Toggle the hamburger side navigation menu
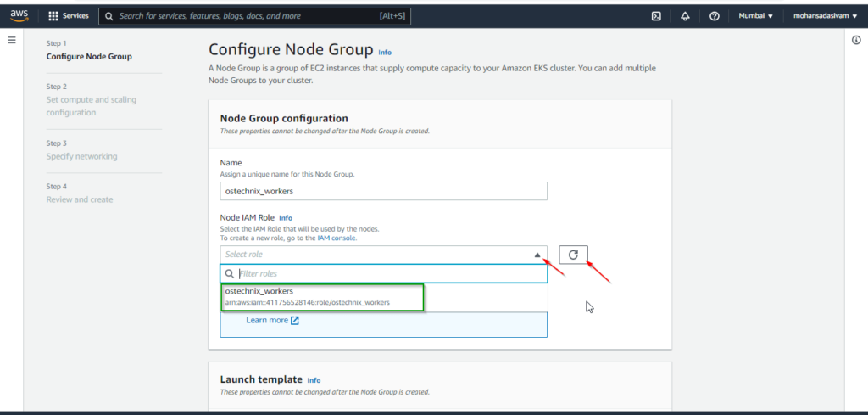 point(12,40)
